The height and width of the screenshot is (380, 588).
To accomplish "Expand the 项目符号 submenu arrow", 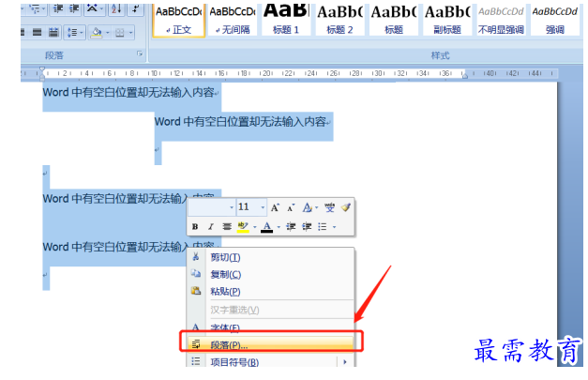I will [x=344, y=362].
